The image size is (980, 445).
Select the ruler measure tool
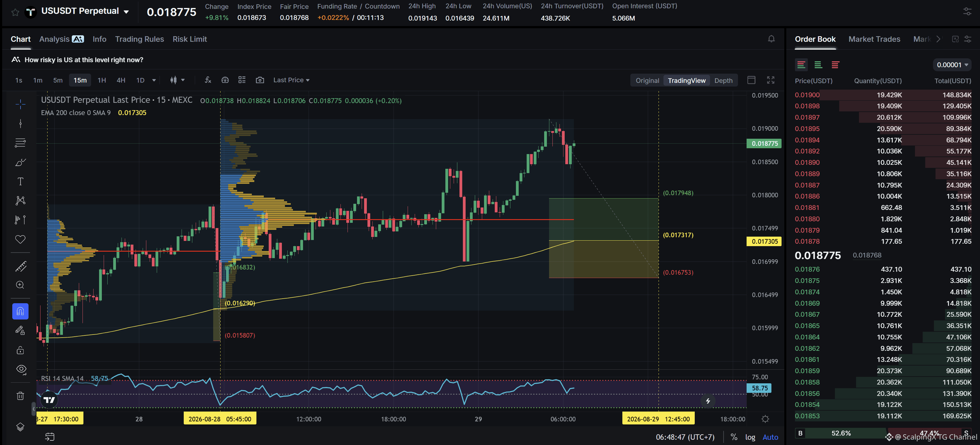pos(21,266)
